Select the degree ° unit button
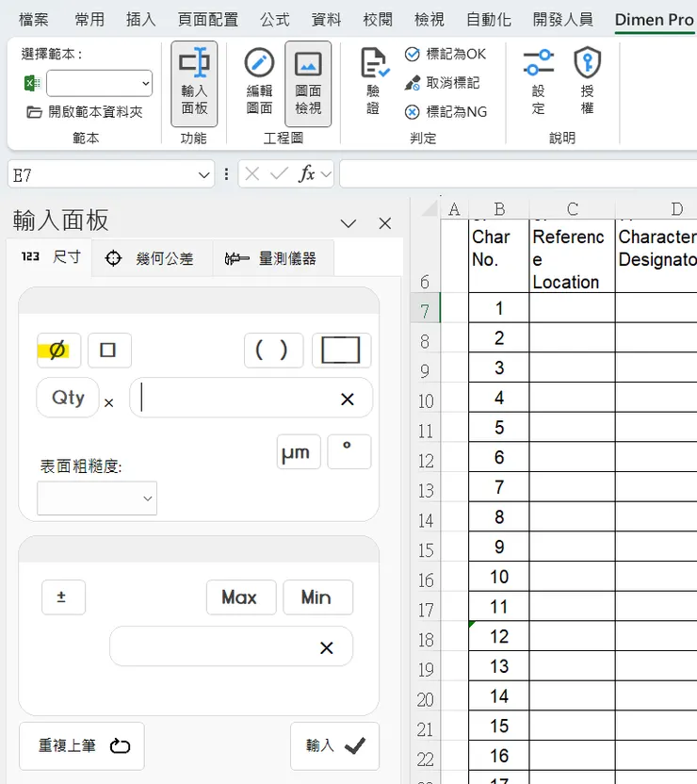This screenshot has width=697, height=784. (x=348, y=452)
